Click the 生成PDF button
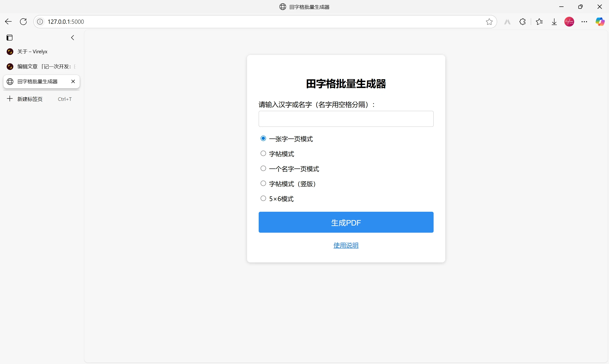 346,222
